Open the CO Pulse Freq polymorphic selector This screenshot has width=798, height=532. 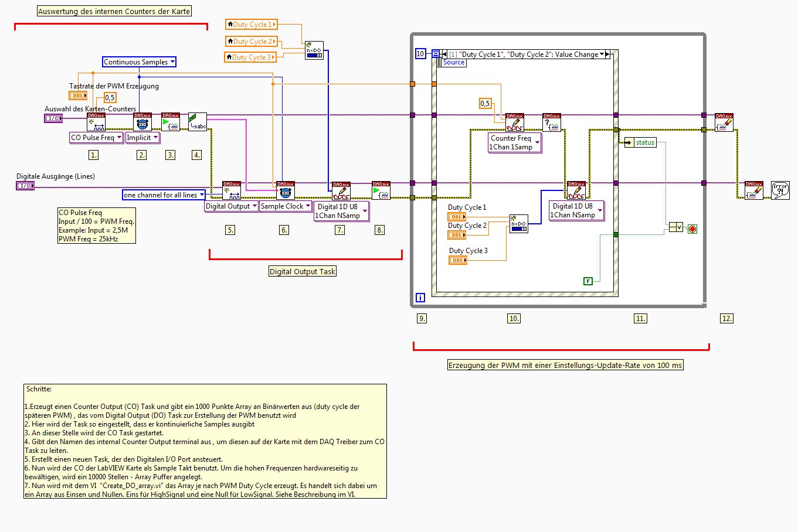click(97, 138)
